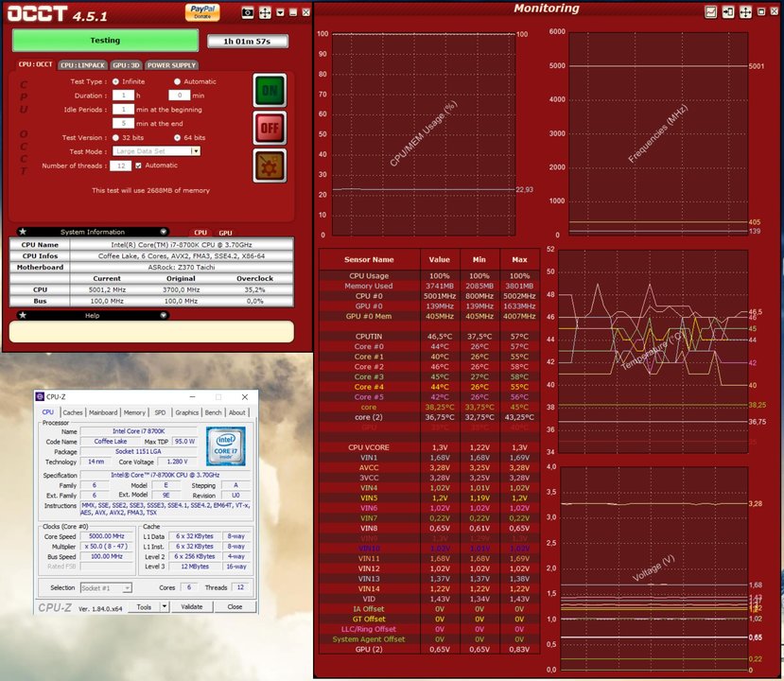Viewport: 784px width, 681px height.
Task: Collapse the System Information section arrow
Action: click(163, 232)
